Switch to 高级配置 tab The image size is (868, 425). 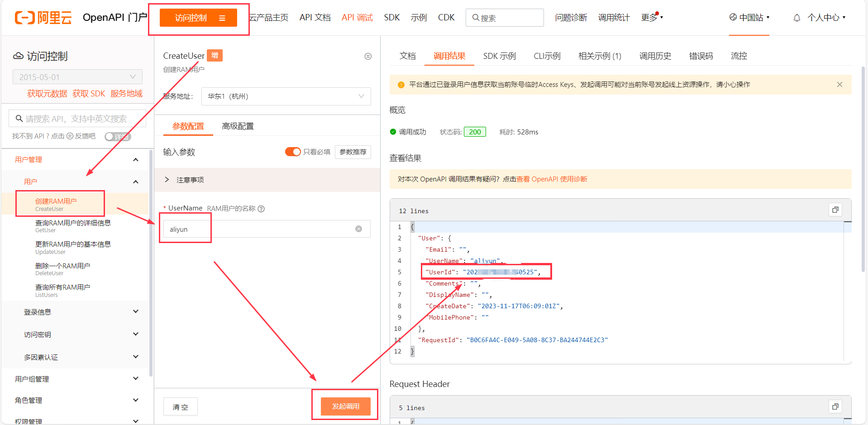(x=238, y=126)
